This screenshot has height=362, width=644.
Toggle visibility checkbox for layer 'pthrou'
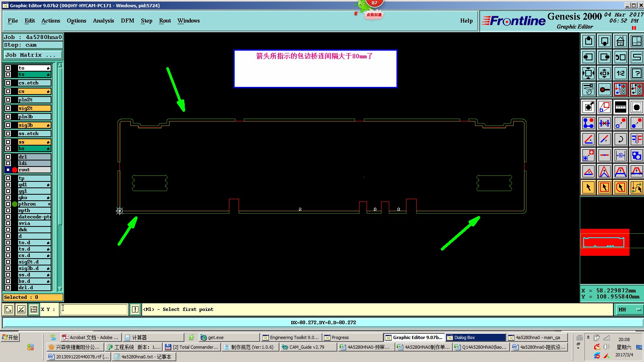coord(8,204)
